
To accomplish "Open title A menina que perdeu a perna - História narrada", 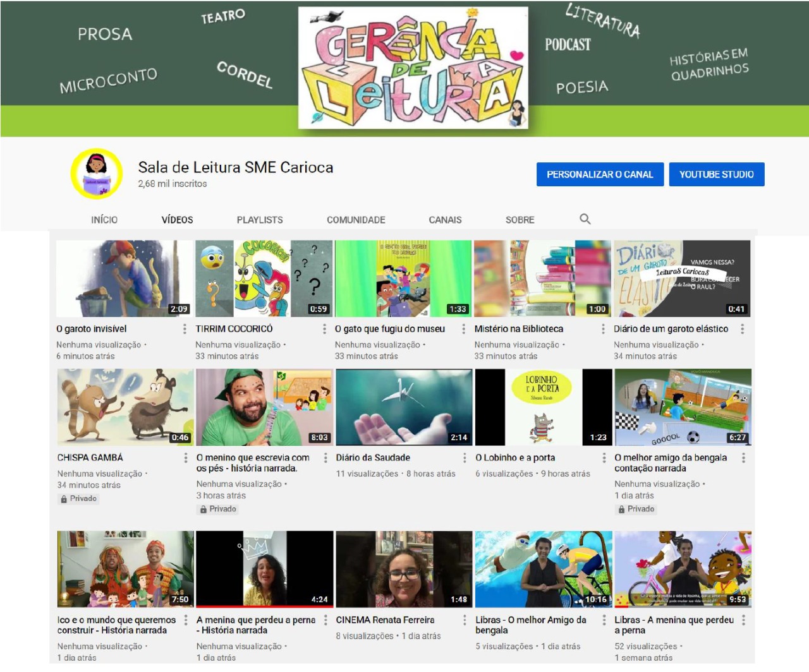I will coord(256,625).
